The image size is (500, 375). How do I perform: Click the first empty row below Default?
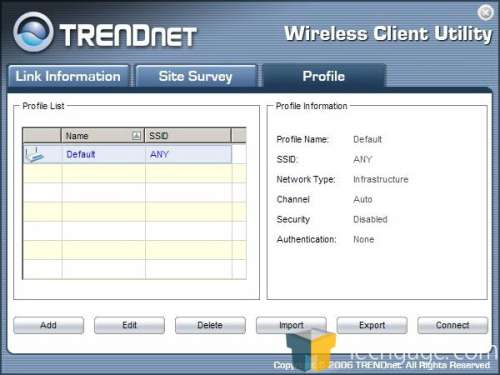click(x=135, y=173)
